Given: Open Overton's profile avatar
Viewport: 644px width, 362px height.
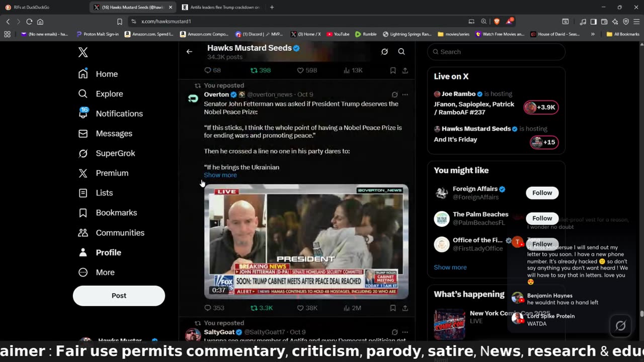Looking at the screenshot, I should point(193,99).
